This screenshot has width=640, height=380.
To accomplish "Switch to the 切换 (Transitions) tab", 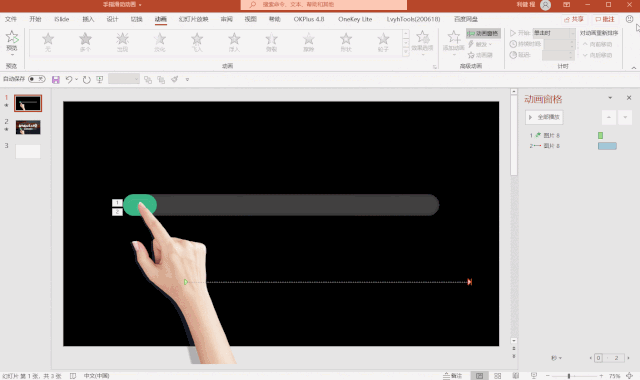I will coord(136,19).
